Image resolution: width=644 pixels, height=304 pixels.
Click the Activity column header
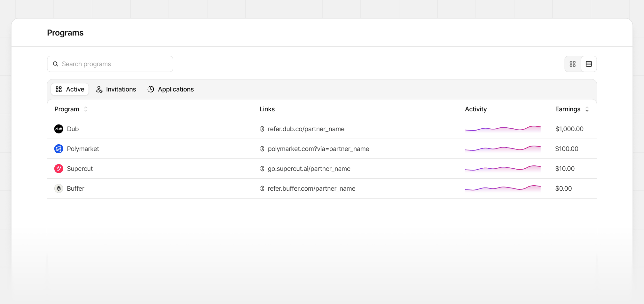click(x=476, y=109)
